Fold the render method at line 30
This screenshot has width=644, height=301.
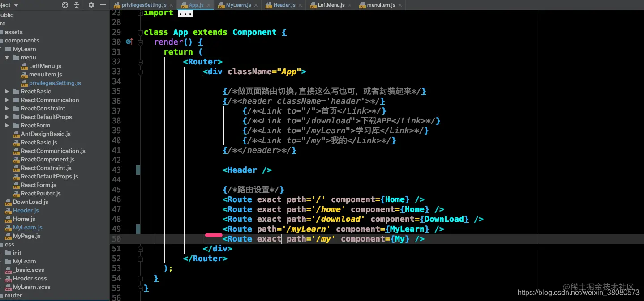pyautogui.click(x=141, y=42)
